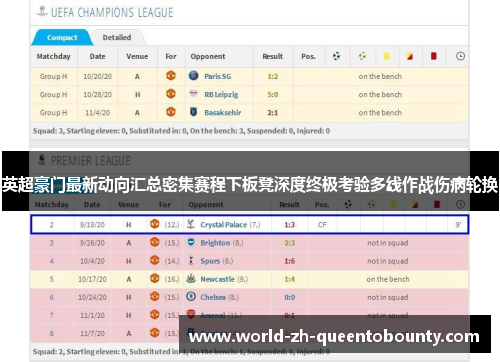500x362 pixels.
Task: Open the Paris SG opponent link
Action: [218, 76]
